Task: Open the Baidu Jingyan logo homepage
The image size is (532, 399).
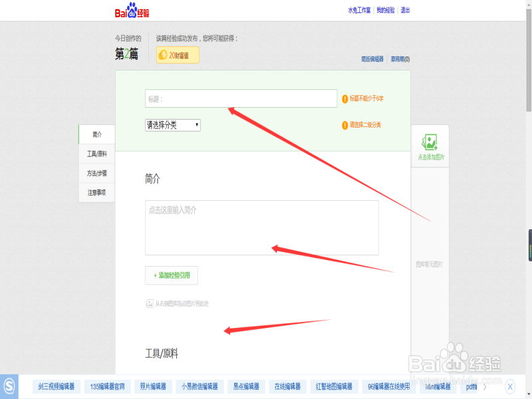Action: [x=132, y=11]
